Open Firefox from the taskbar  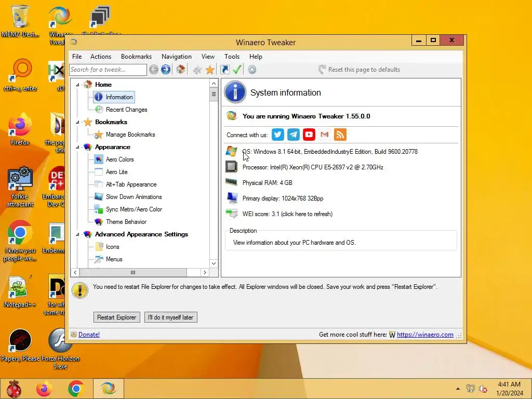point(44,389)
